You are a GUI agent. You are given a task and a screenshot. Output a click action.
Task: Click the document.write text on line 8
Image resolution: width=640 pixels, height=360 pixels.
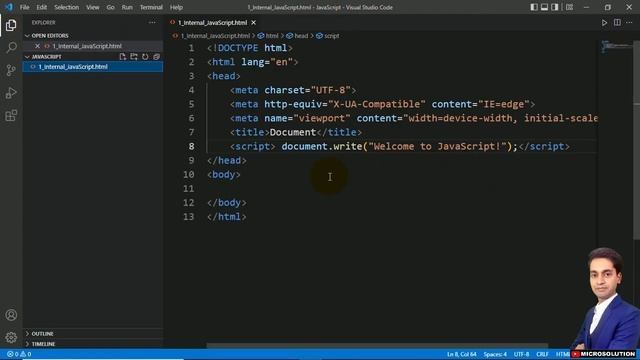(322, 147)
